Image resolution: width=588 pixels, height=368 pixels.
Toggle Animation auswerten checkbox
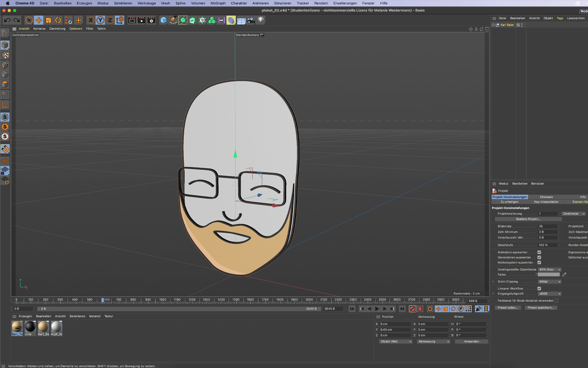pyautogui.click(x=539, y=253)
